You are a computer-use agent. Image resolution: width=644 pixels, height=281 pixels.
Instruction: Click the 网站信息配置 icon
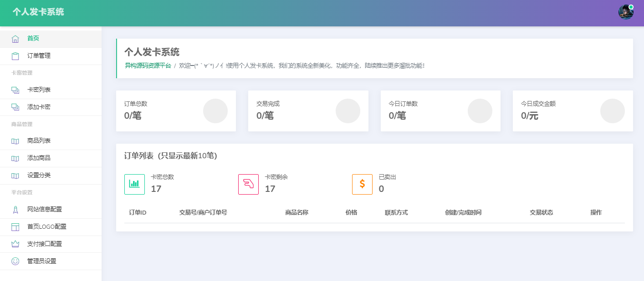coord(16,210)
